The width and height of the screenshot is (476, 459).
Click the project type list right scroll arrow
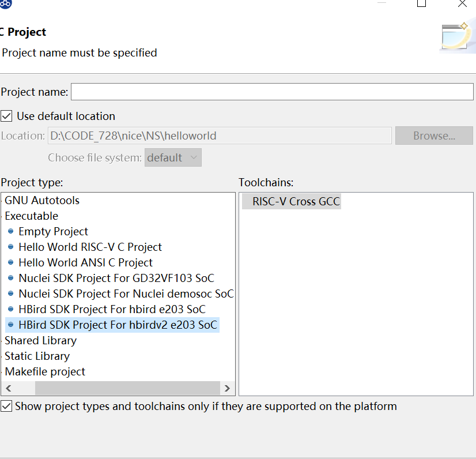click(227, 388)
